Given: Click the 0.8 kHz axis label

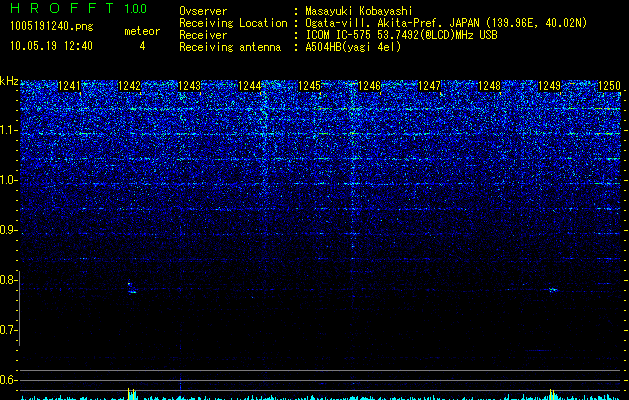Looking at the screenshot, I should (x=9, y=280).
